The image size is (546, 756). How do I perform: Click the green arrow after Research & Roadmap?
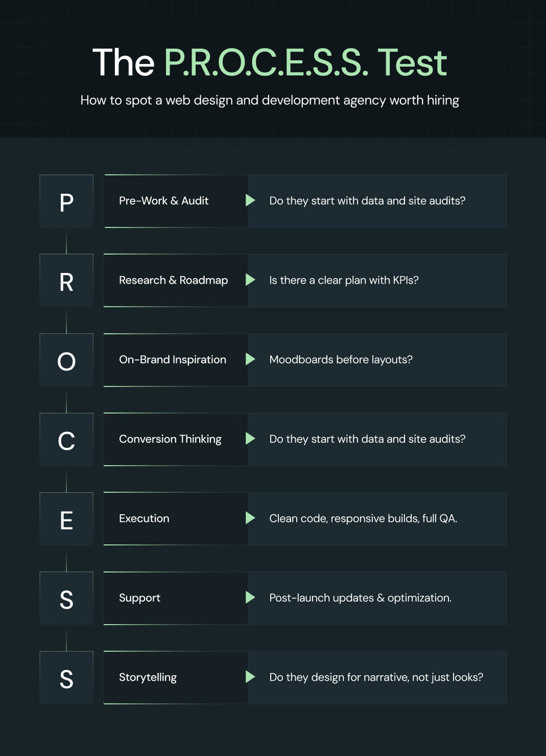pyautogui.click(x=250, y=280)
